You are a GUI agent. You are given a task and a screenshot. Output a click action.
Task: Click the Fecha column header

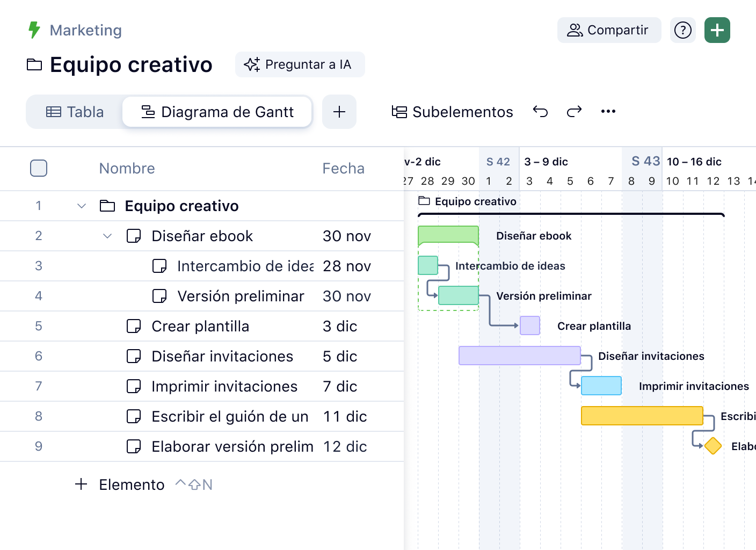(344, 168)
